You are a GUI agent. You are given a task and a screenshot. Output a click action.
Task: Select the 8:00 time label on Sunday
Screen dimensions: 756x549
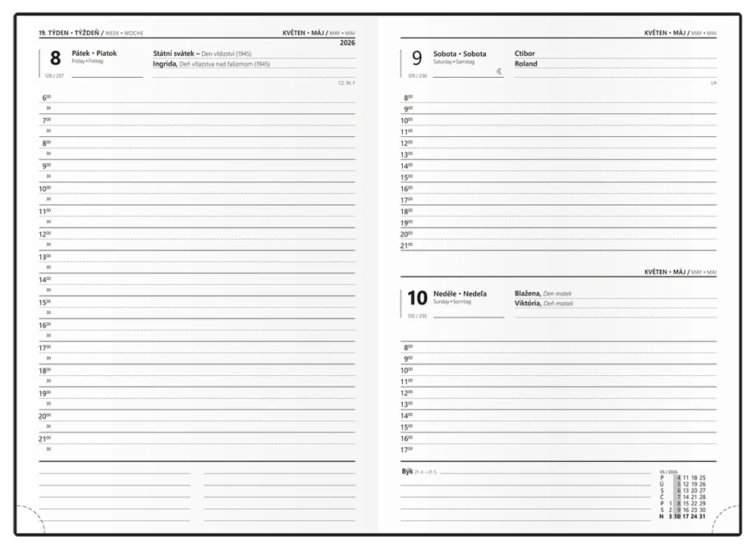(408, 347)
